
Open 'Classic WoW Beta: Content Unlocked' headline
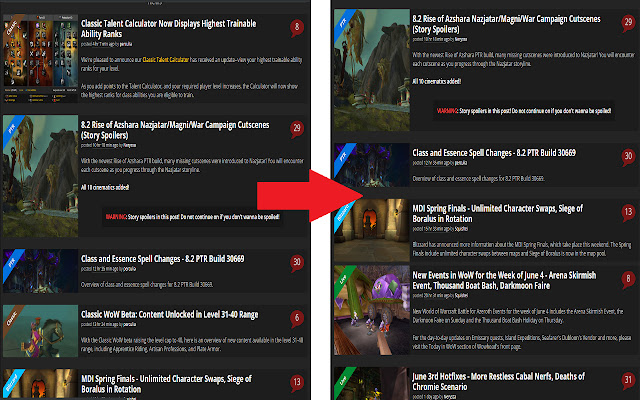pos(169,314)
